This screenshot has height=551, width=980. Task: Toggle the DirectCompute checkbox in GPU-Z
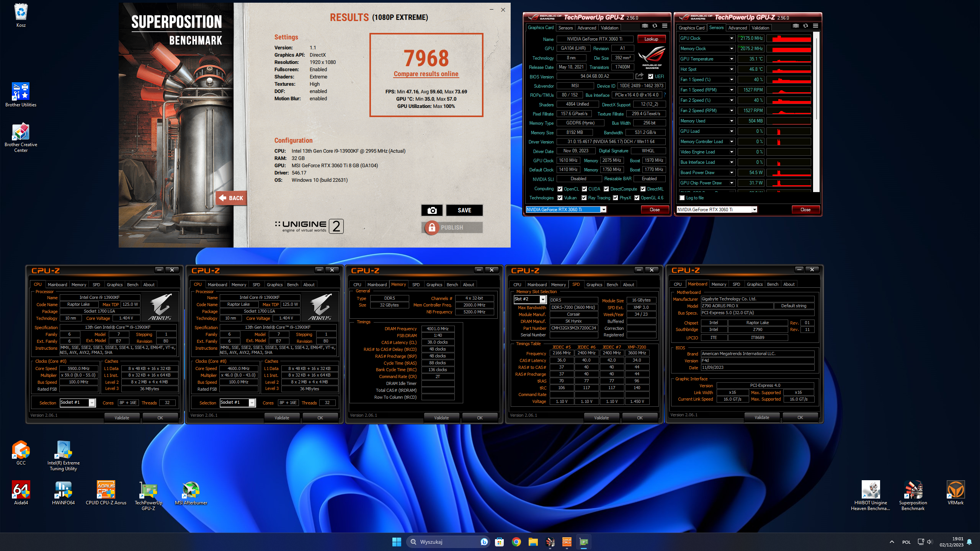tap(606, 189)
